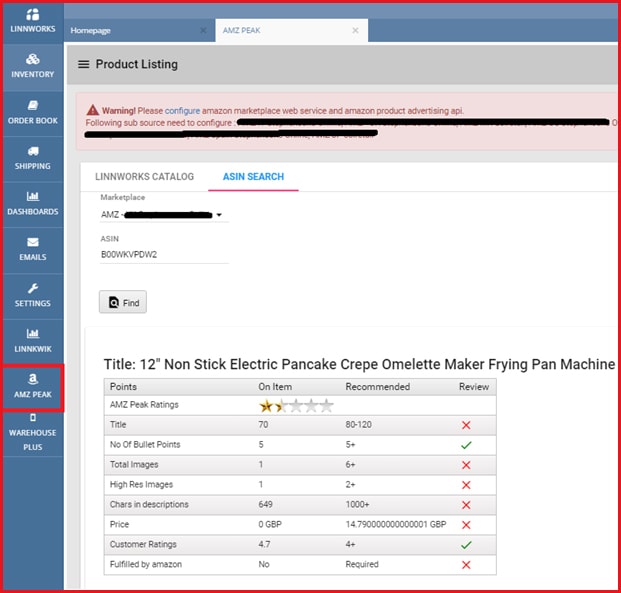Screen dimensions: 621x593
Task: Select the '4.7' customer rating value
Action: [x=264, y=544]
